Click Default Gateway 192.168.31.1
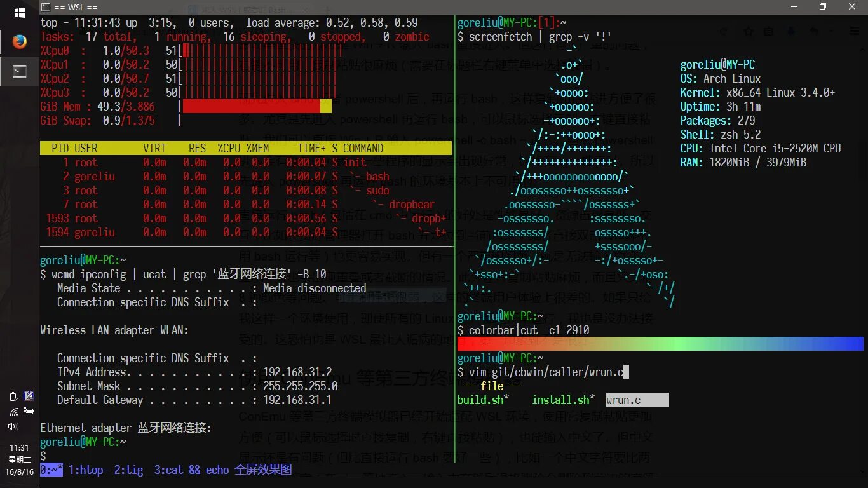 194,400
